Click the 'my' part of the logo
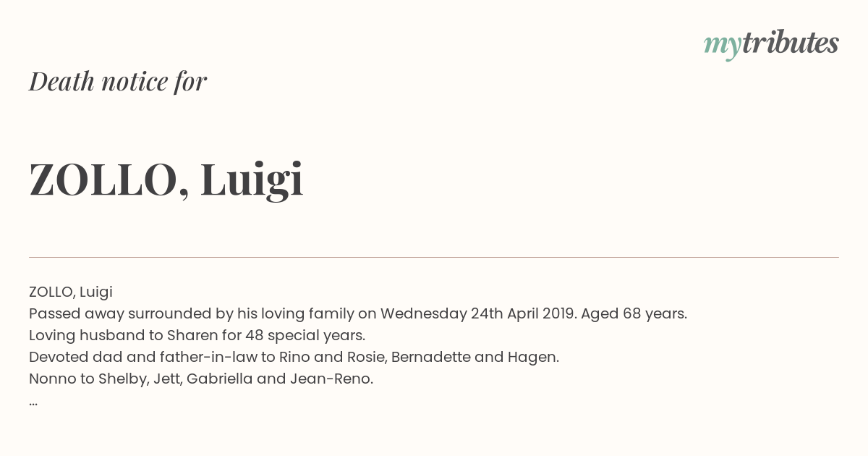The image size is (868, 456). (x=723, y=46)
